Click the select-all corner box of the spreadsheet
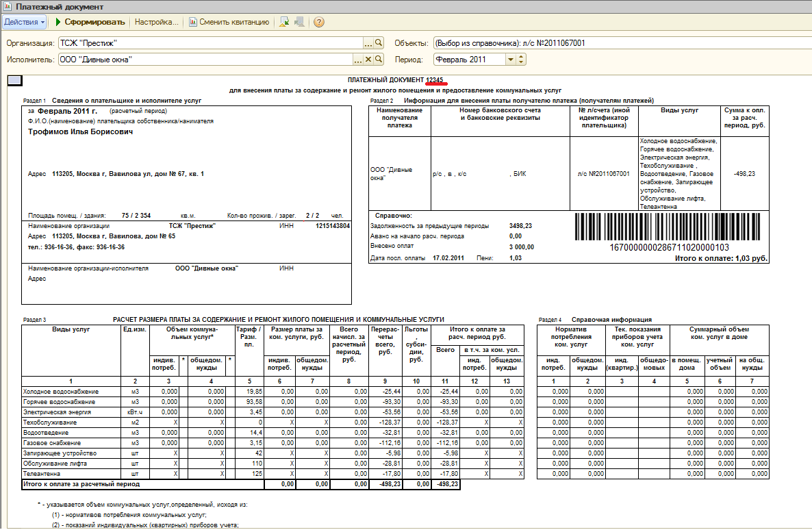The image size is (812, 530). tap(15, 80)
